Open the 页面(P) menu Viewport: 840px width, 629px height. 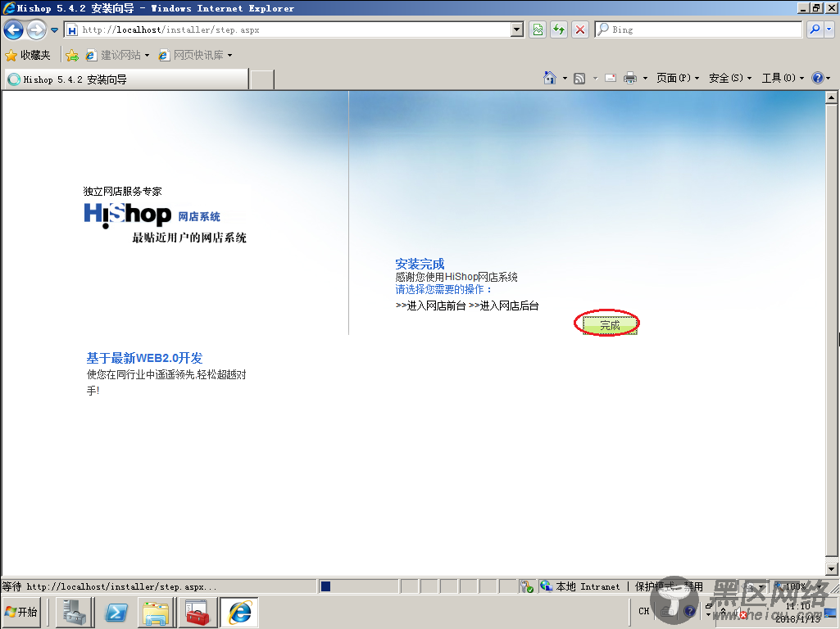[678, 78]
